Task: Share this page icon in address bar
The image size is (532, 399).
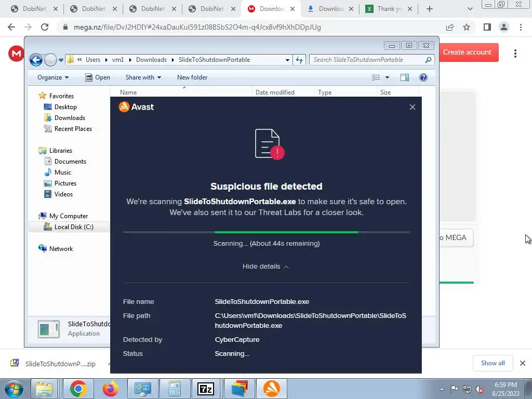Action: (x=450, y=27)
